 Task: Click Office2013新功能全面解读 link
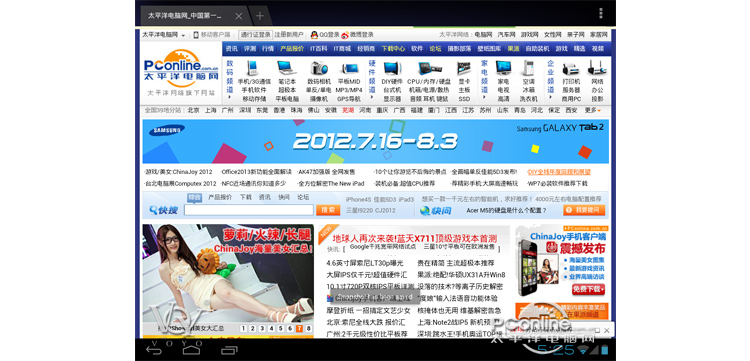[x=256, y=172]
